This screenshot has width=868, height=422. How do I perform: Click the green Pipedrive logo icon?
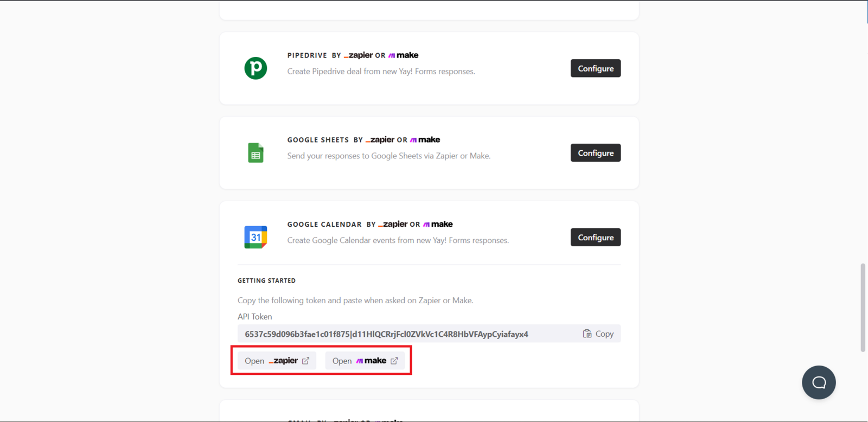256,68
